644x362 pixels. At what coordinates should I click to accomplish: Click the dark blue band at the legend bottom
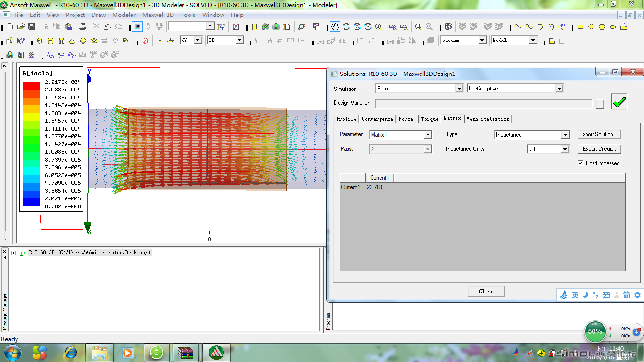point(32,203)
